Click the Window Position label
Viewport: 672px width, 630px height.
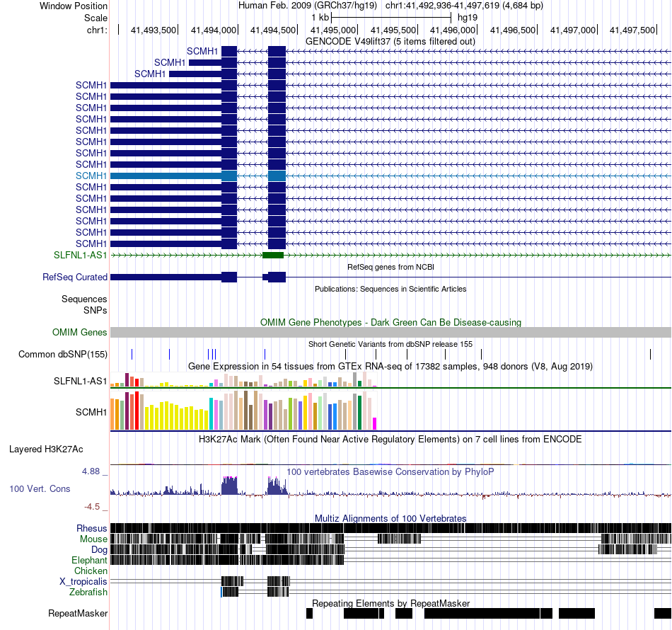tap(74, 6)
